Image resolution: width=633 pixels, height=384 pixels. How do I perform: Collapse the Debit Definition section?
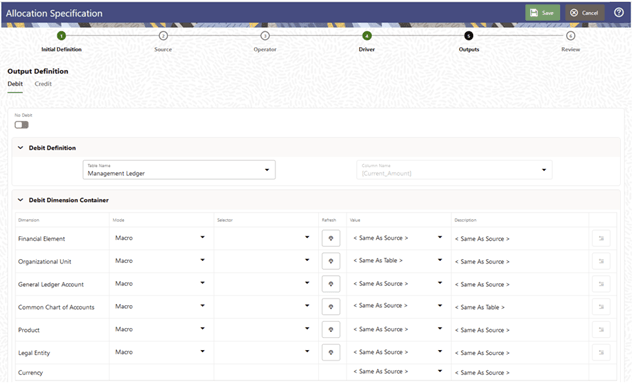coord(21,148)
